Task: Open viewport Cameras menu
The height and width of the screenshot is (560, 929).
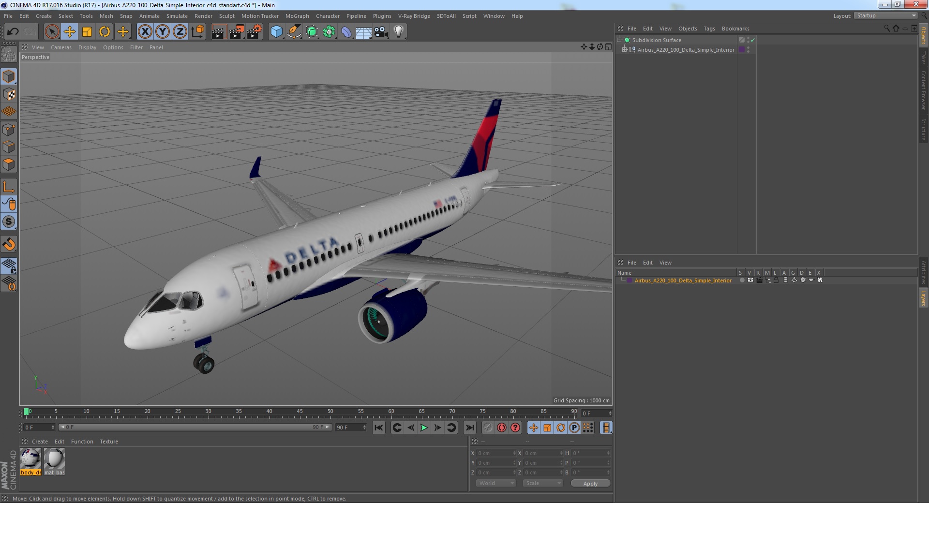Action: [61, 47]
